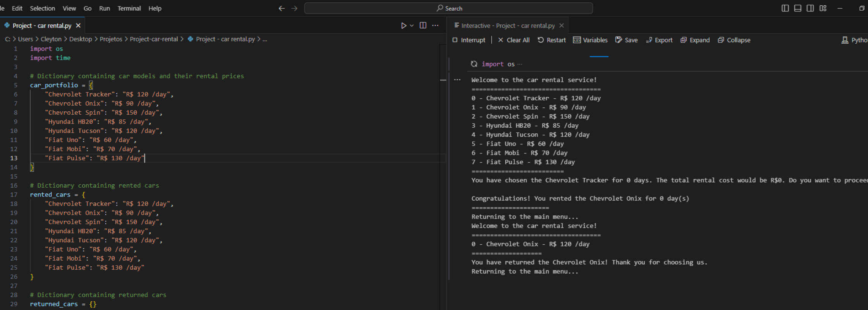
Task: Interrupt the interactive kernel
Action: click(469, 40)
